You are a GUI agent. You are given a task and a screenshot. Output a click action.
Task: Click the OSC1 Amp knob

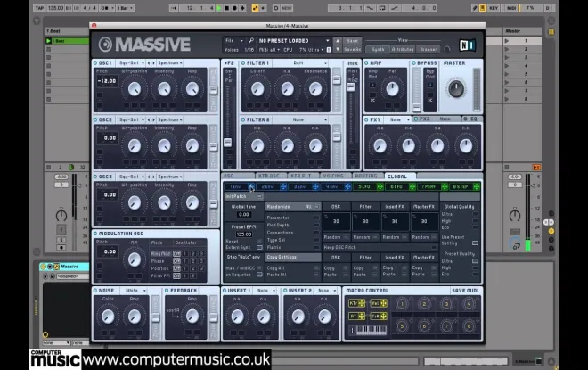(x=192, y=89)
